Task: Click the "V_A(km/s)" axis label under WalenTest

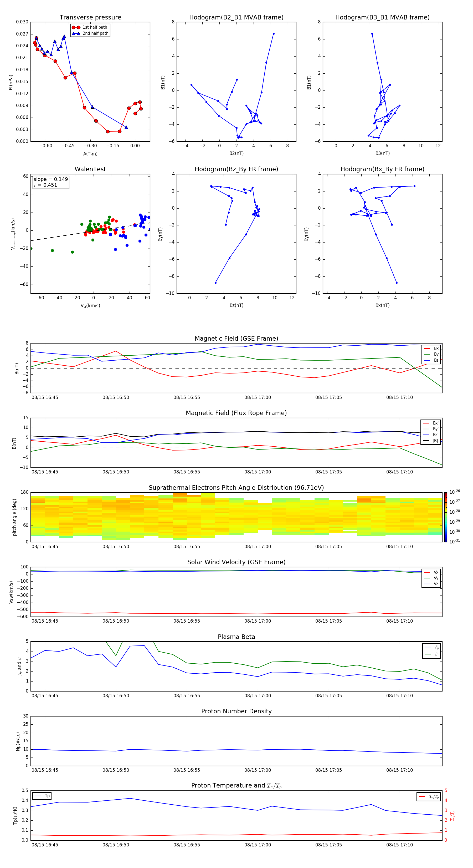Action: click(x=90, y=306)
